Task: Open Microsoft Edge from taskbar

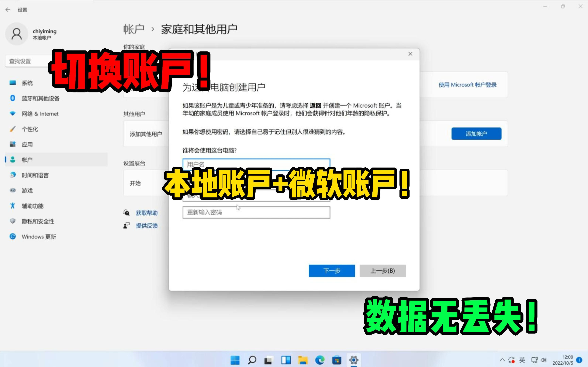Action: (320, 360)
